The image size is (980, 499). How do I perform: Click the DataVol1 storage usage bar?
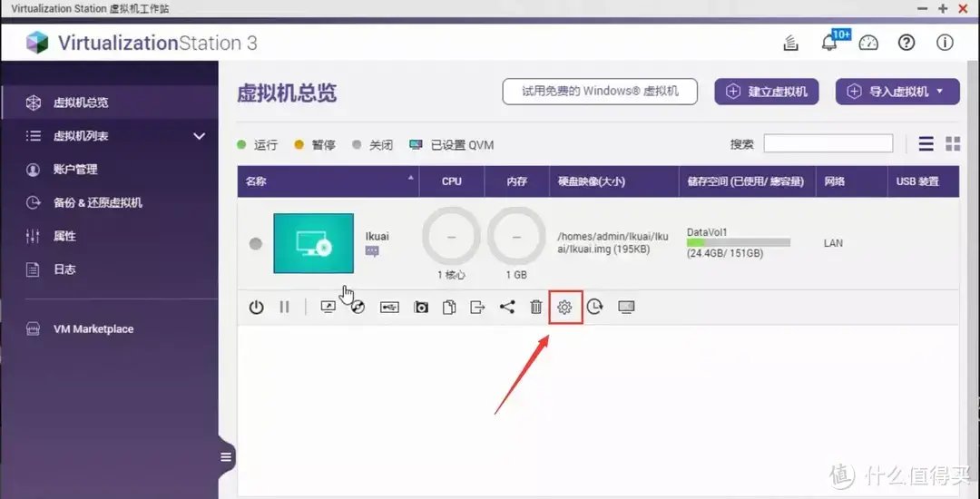[738, 242]
